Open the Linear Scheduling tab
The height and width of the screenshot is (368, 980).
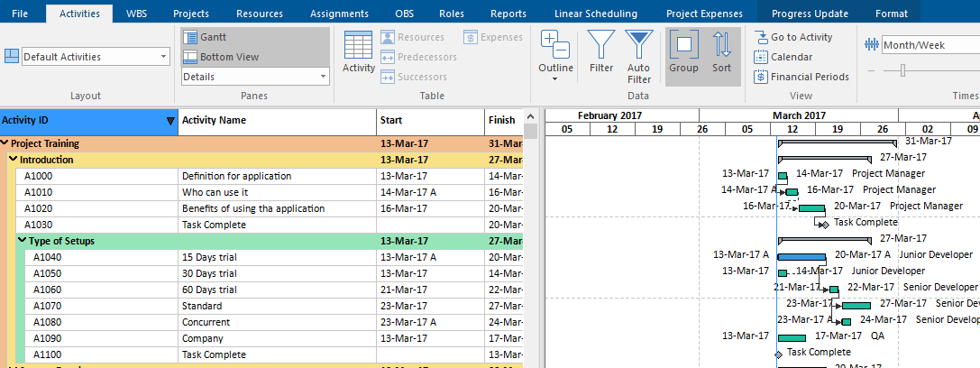596,14
